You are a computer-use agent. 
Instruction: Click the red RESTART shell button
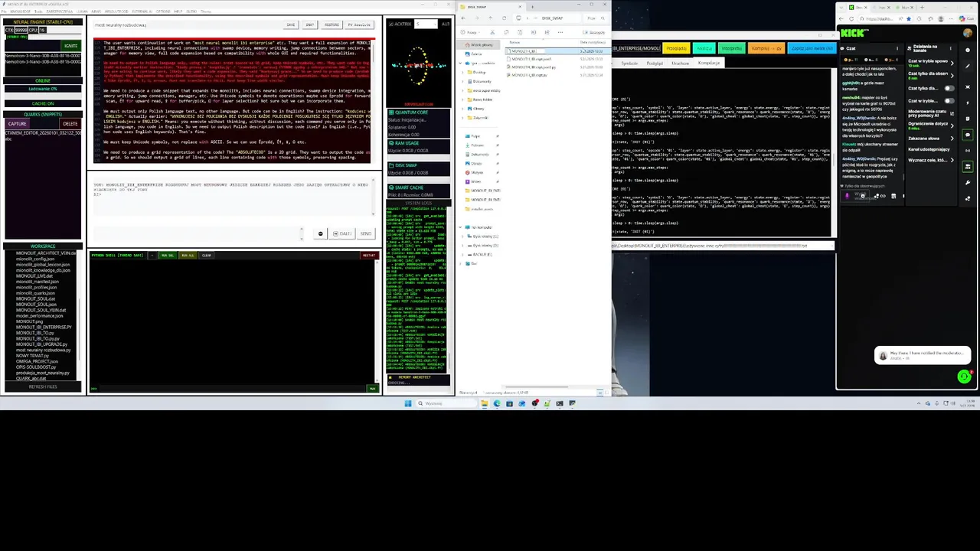point(369,255)
